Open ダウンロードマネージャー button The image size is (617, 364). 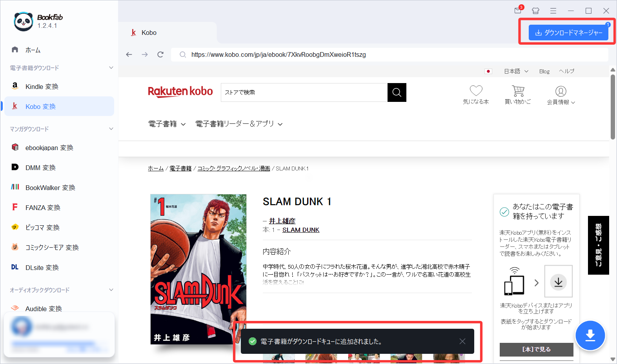(568, 33)
